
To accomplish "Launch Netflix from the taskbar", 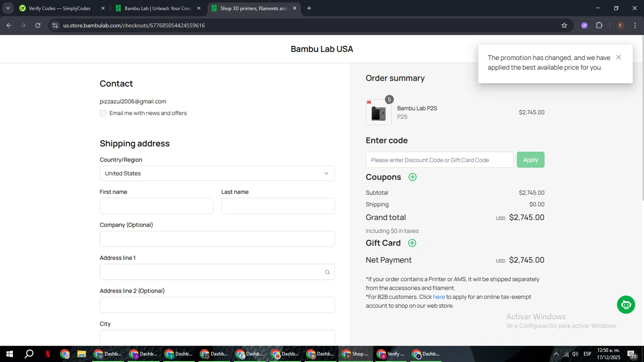I will (48, 354).
